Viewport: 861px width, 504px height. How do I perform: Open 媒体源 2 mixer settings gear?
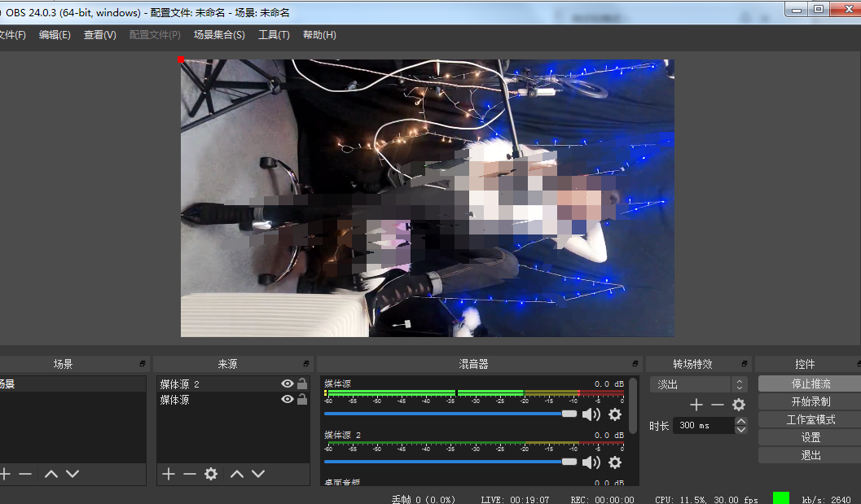click(615, 462)
